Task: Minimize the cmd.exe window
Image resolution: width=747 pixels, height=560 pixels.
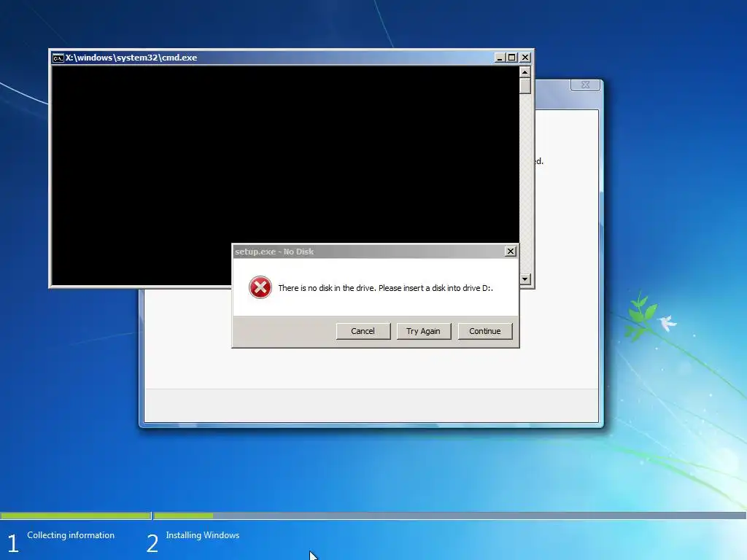Action: (x=499, y=58)
